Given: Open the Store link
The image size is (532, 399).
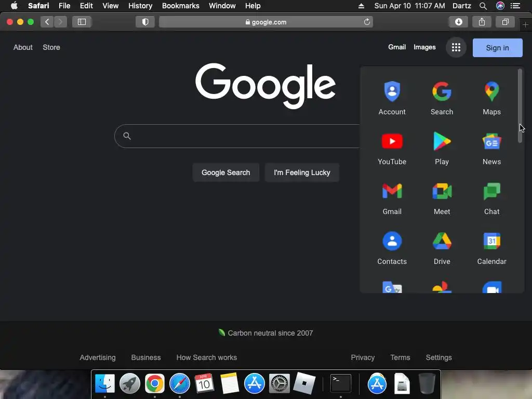Looking at the screenshot, I should 51,47.
